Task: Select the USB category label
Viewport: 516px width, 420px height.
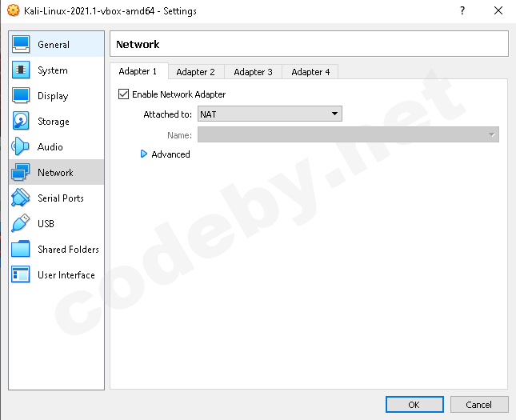Action: (46, 224)
